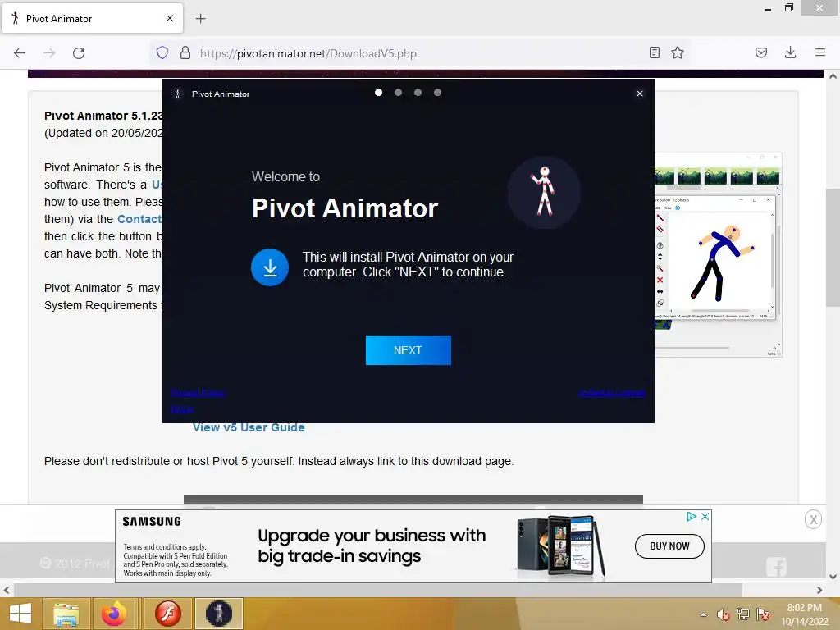840x630 pixels.
Task: Click the horizontal scroll right arrow
Action: tap(819, 591)
